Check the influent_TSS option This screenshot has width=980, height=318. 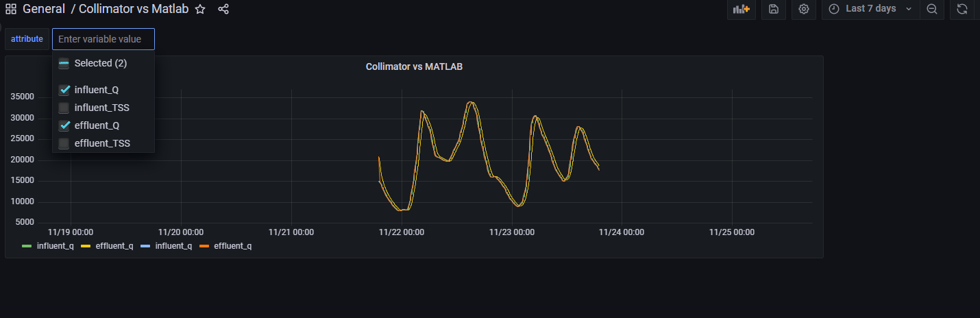tap(64, 108)
